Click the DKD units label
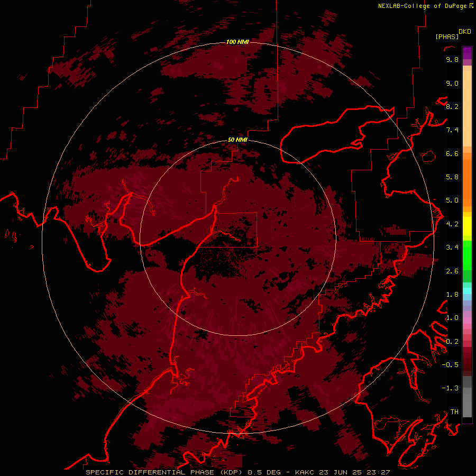The width and height of the screenshot is (476, 476). (465, 32)
